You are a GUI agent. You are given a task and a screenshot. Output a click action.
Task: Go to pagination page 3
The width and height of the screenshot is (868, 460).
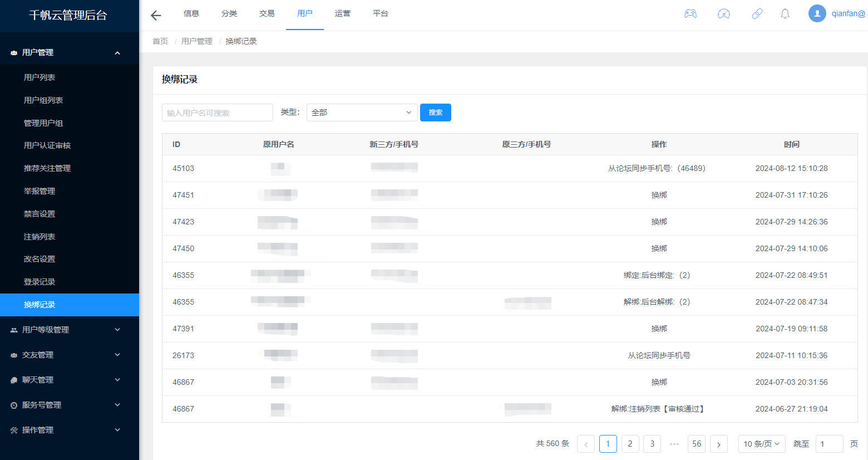click(653, 444)
